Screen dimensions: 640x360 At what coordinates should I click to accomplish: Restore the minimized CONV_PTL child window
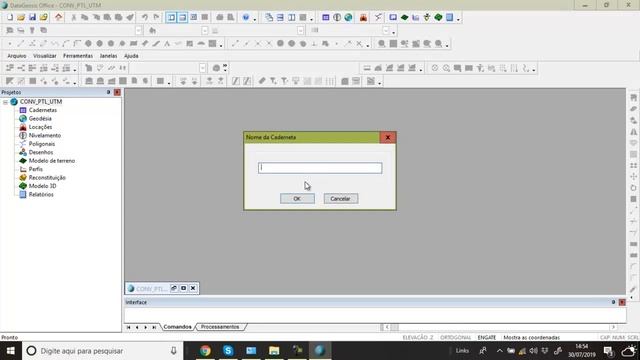pyautogui.click(x=174, y=288)
